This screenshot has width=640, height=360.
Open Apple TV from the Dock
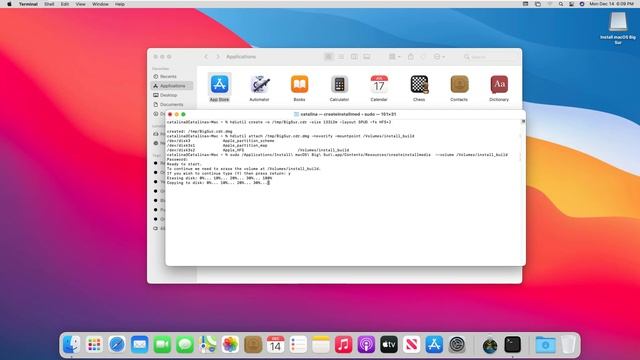[x=389, y=344]
